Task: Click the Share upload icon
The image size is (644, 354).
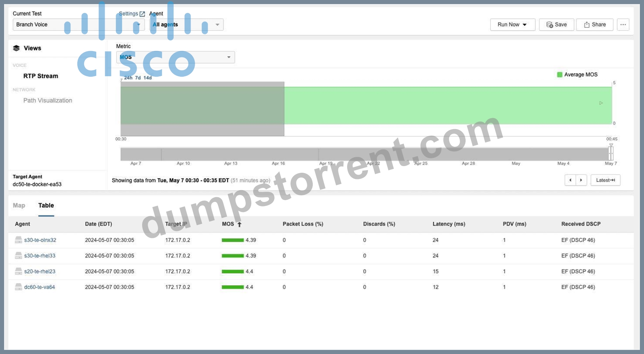Action: point(587,24)
